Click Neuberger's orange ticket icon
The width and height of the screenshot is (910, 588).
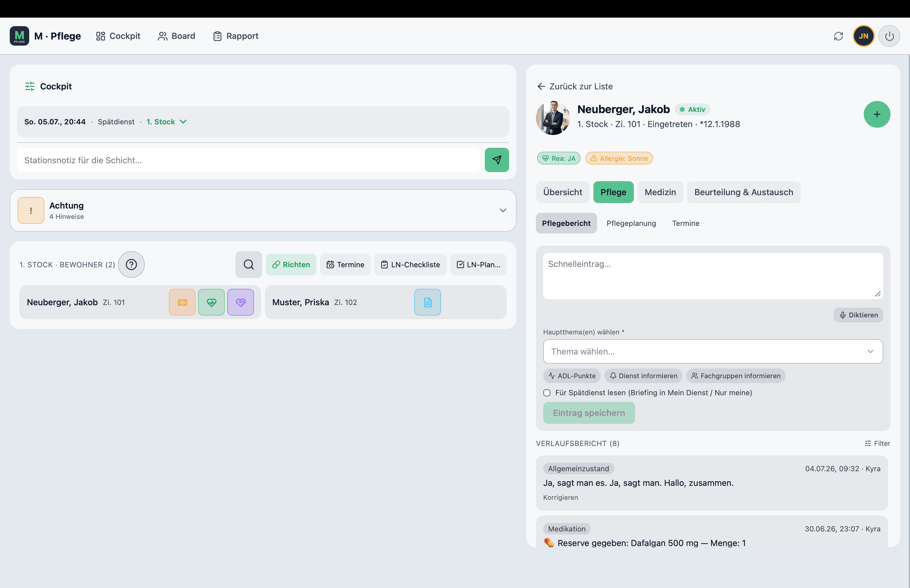tap(182, 303)
